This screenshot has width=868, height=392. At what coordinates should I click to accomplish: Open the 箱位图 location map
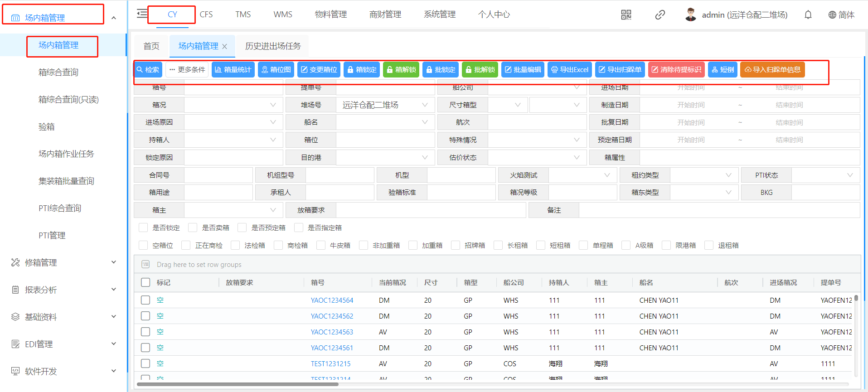click(x=276, y=70)
